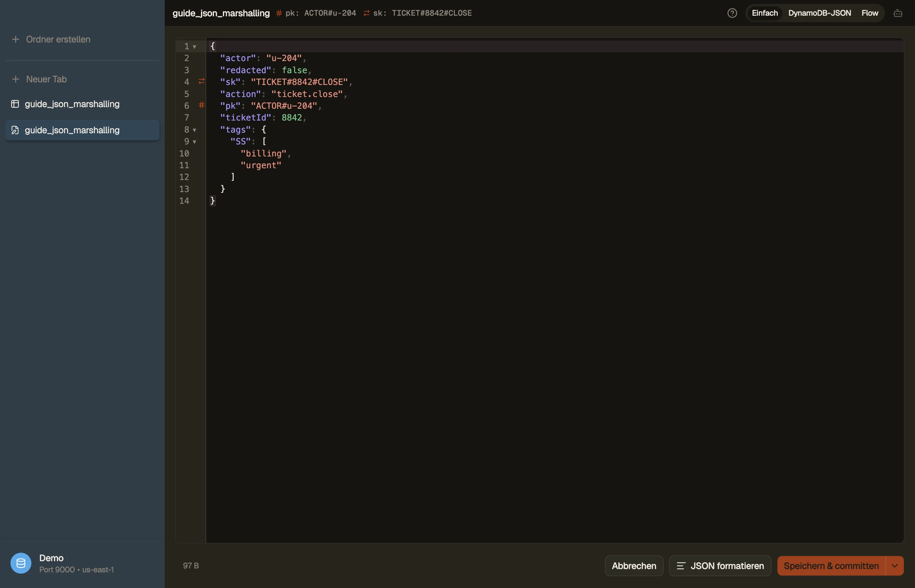Click line number 10 in gutter
This screenshot has height=588, width=915.
pos(184,154)
